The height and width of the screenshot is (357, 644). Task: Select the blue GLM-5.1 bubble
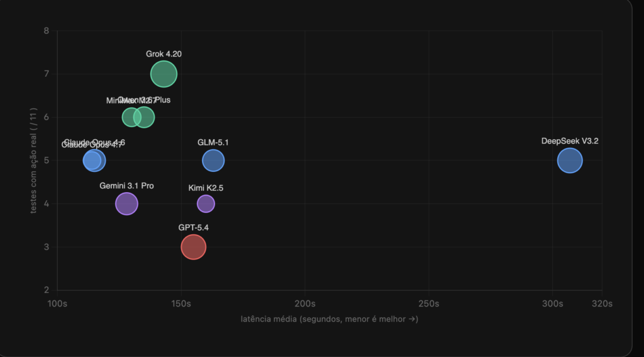[x=213, y=161]
